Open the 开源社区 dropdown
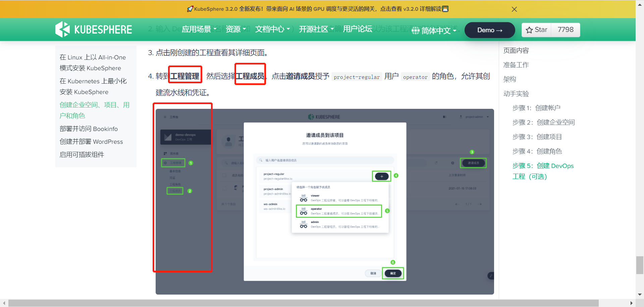This screenshot has height=307, width=644. click(x=316, y=29)
